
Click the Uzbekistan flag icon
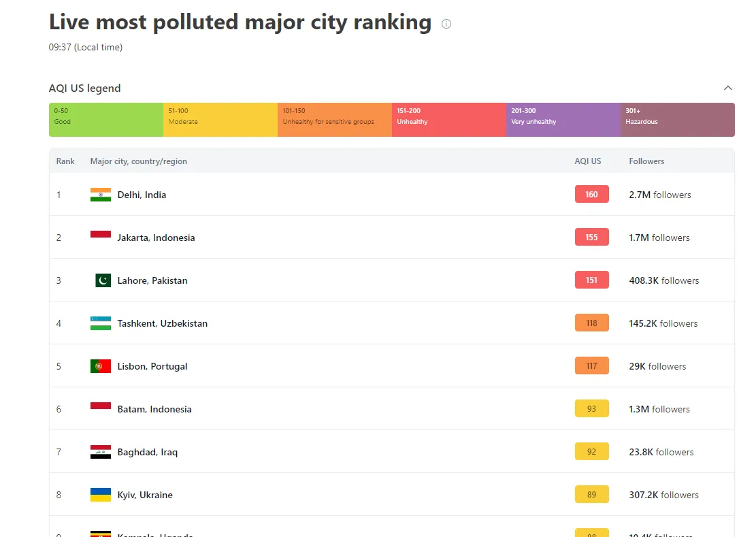click(101, 323)
